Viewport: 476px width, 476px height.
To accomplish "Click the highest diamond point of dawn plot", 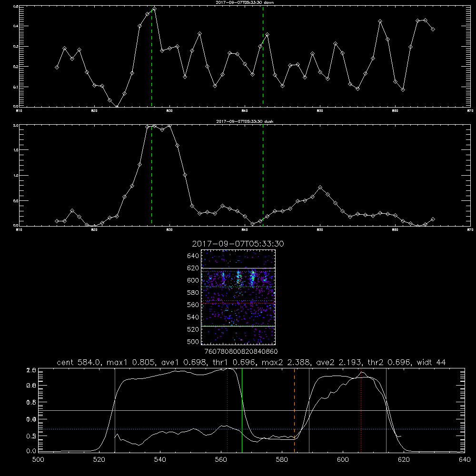I will 154,9.
